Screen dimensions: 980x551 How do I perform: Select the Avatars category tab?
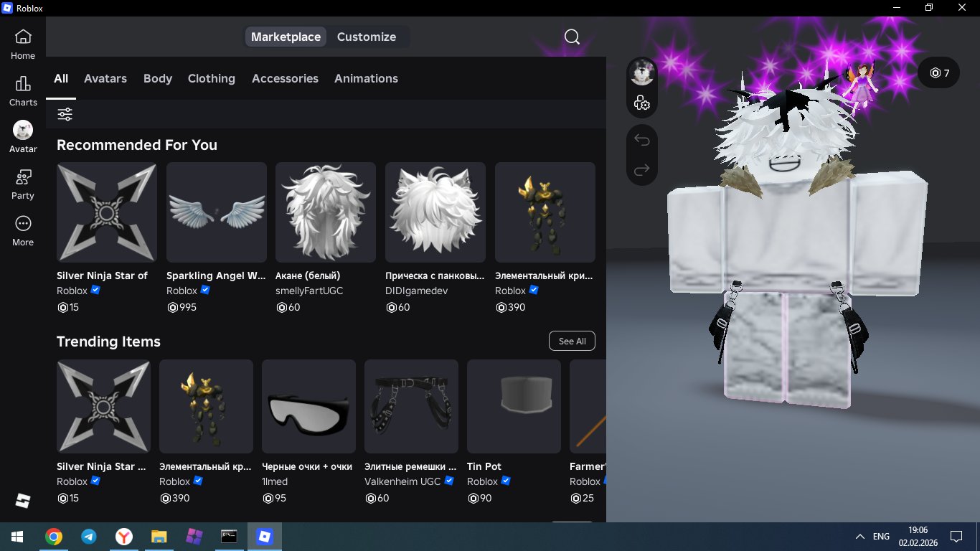[x=105, y=78]
